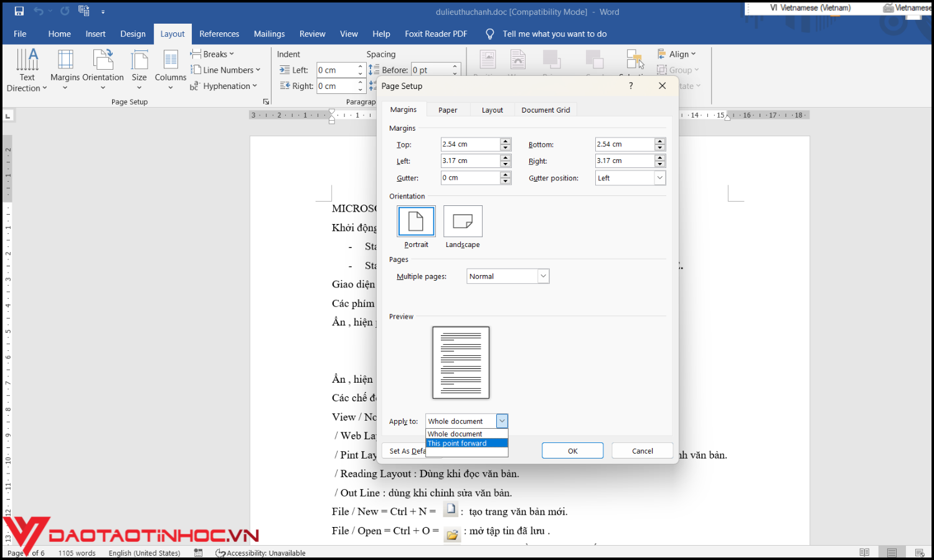Screen dimensions: 934x560
Task: Click the Left indent input field
Action: [x=336, y=70]
